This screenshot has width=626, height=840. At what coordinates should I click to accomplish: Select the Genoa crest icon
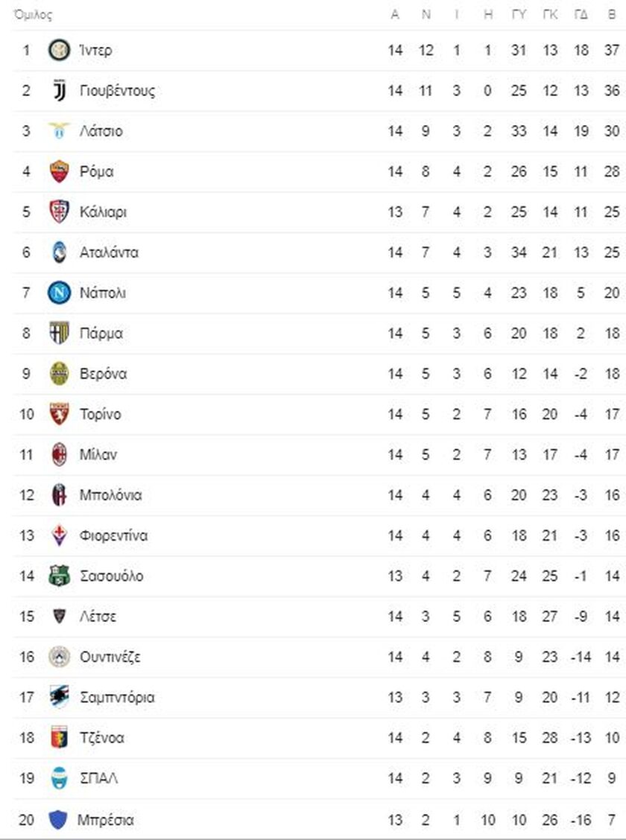pyautogui.click(x=59, y=737)
